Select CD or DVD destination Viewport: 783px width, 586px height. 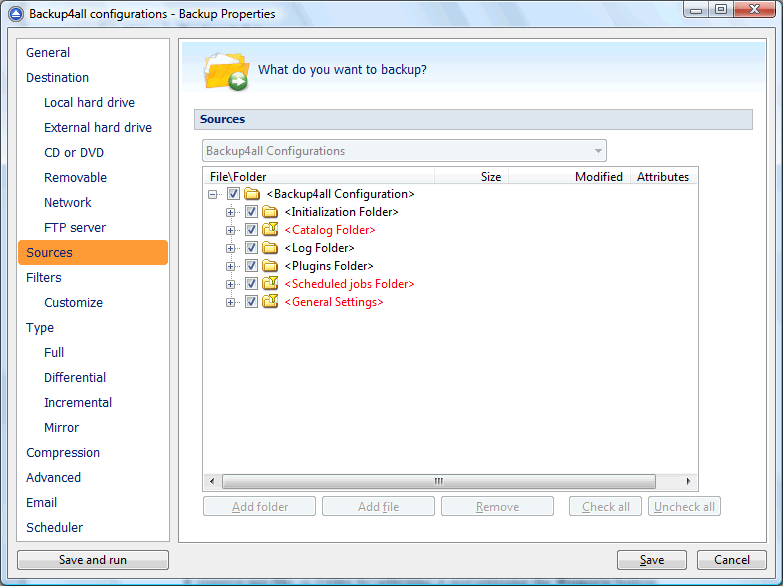pyautogui.click(x=74, y=152)
